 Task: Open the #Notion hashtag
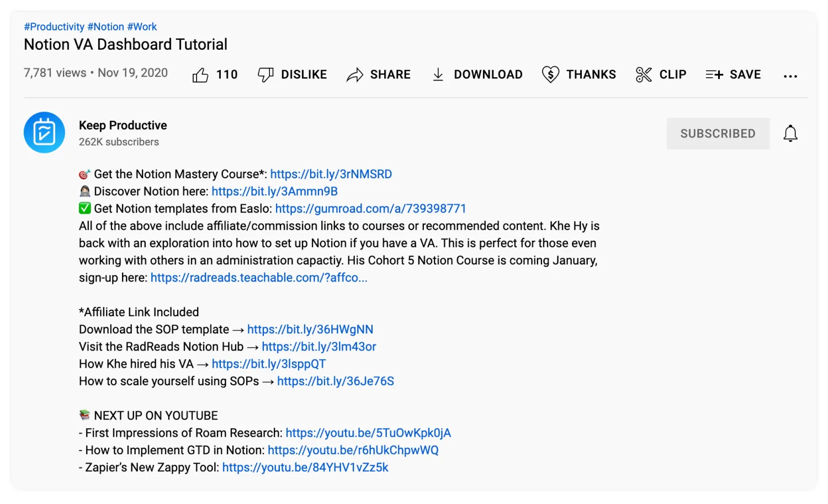tap(105, 26)
